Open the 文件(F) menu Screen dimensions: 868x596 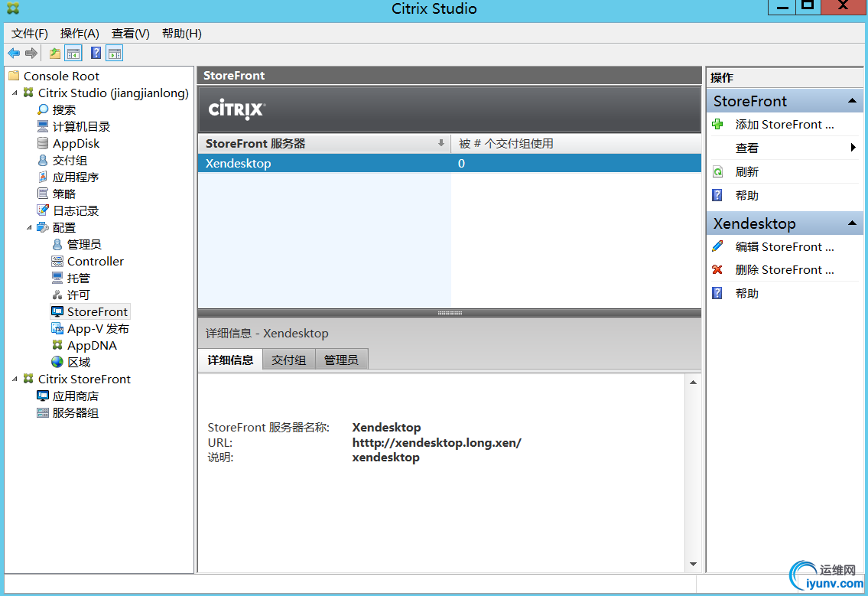30,33
